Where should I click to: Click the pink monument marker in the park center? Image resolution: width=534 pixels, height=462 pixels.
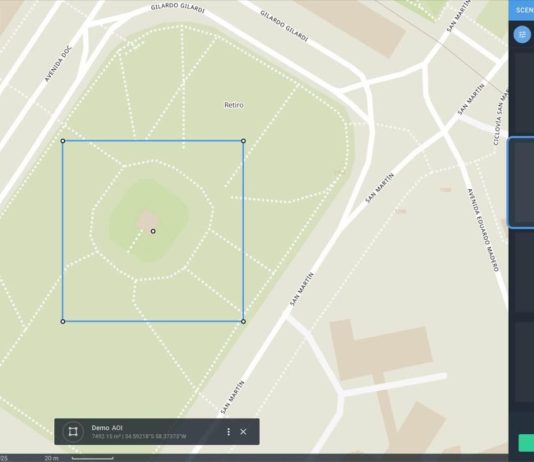coord(148,220)
